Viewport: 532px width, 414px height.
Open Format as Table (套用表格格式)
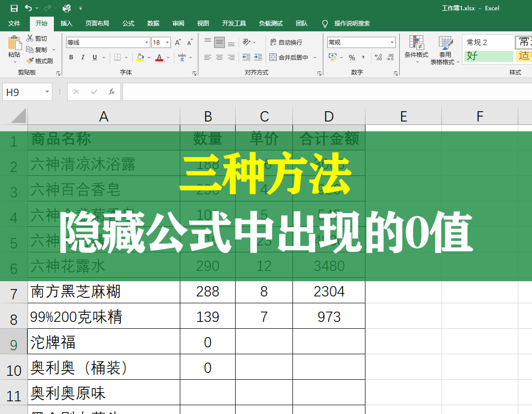[x=444, y=49]
